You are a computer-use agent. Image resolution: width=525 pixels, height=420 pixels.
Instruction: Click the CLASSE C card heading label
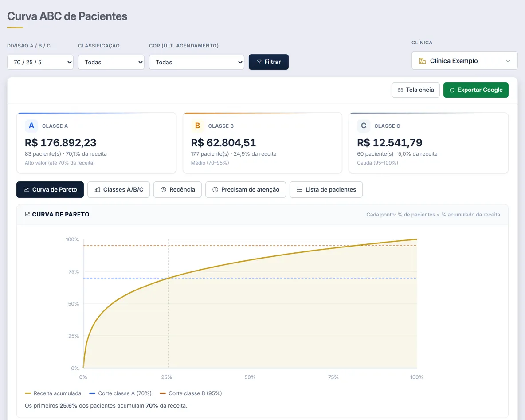click(x=387, y=126)
